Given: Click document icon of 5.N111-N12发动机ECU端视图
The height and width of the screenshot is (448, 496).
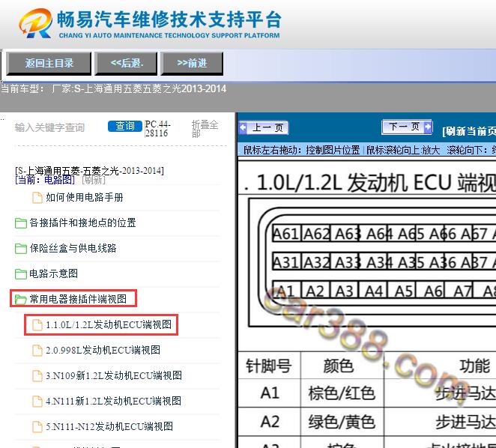Looking at the screenshot, I should coord(37,427).
